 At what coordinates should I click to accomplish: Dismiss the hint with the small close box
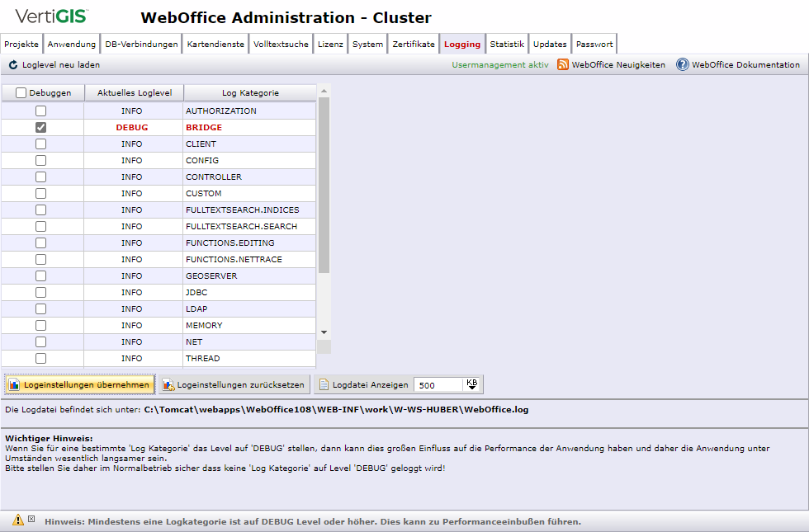coord(31,519)
